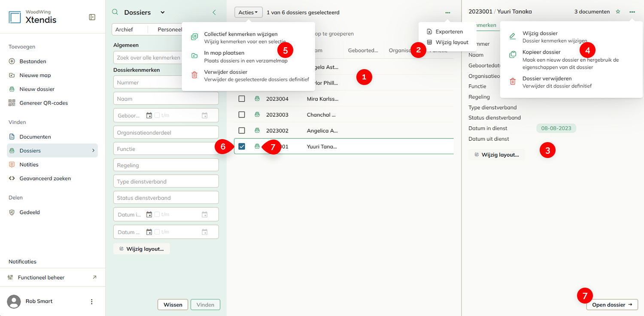Viewport: 644px width, 316px height.
Task: Select Wijzig layout in the list menu
Action: pyautogui.click(x=447, y=43)
